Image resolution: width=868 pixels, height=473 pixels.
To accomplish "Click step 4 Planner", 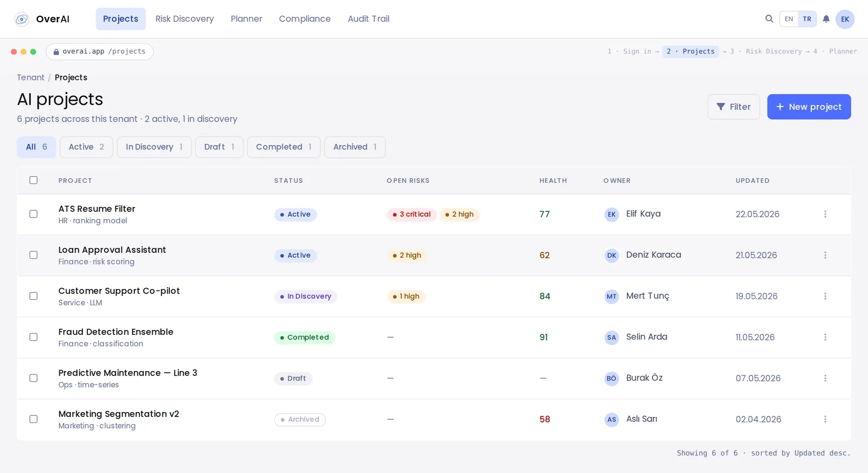I will (x=835, y=52).
